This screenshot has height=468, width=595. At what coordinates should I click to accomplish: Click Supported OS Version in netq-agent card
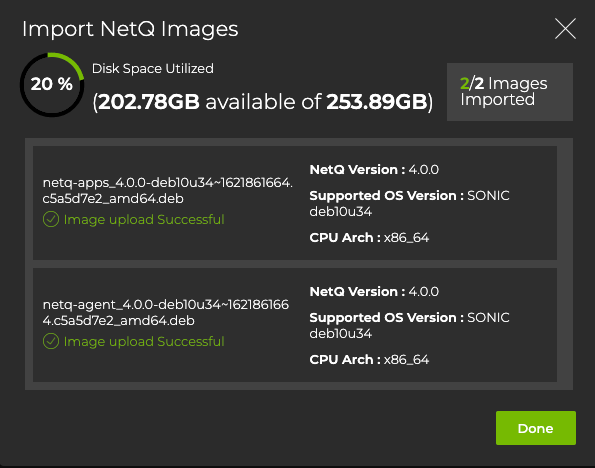pyautogui.click(x=409, y=325)
